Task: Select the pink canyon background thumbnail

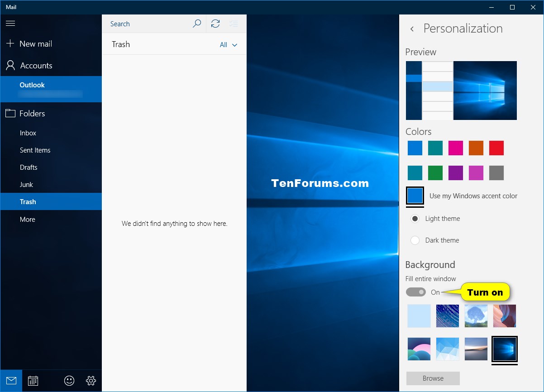Action: [x=505, y=316]
